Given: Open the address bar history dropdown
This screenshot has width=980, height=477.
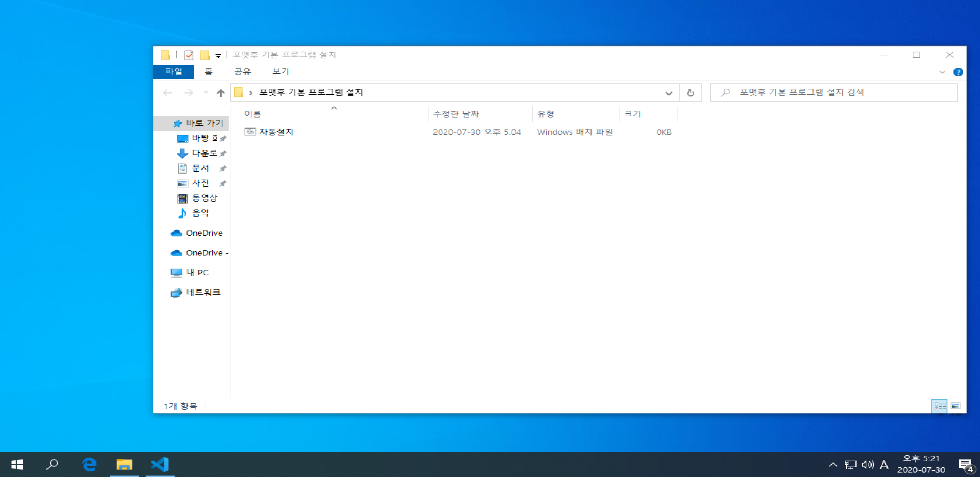Looking at the screenshot, I should coord(668,93).
